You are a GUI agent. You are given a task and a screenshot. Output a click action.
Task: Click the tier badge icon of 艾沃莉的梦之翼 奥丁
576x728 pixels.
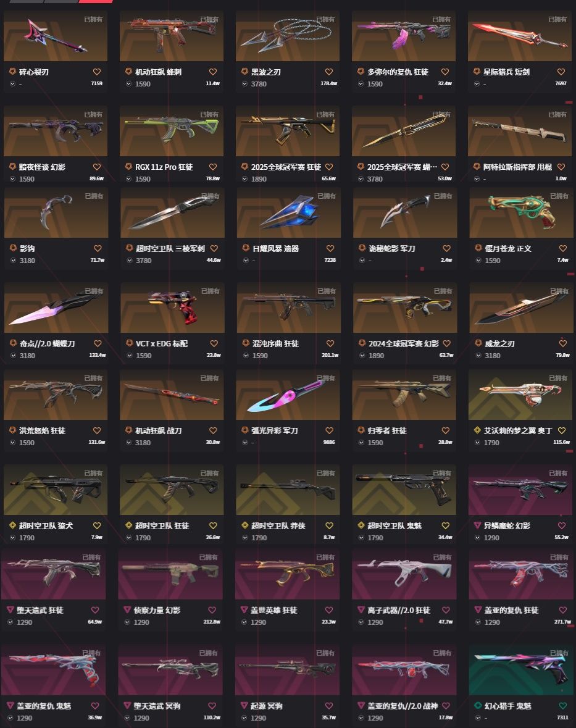click(477, 430)
